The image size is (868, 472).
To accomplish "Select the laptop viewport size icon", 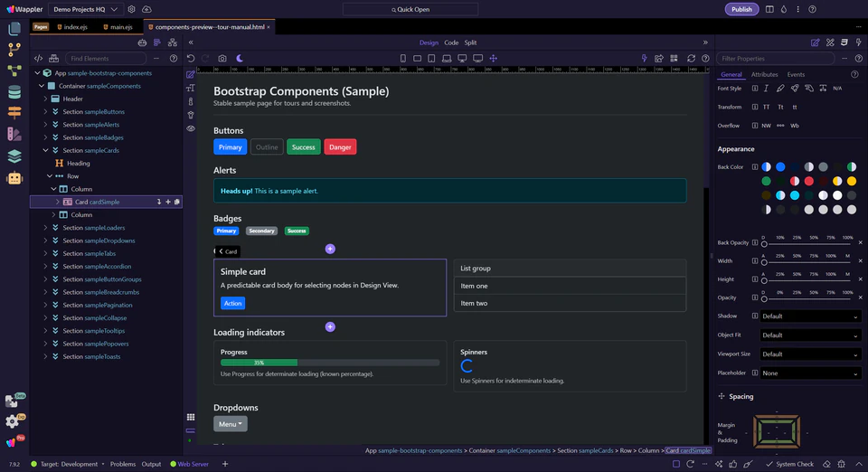I will pyautogui.click(x=446, y=58).
